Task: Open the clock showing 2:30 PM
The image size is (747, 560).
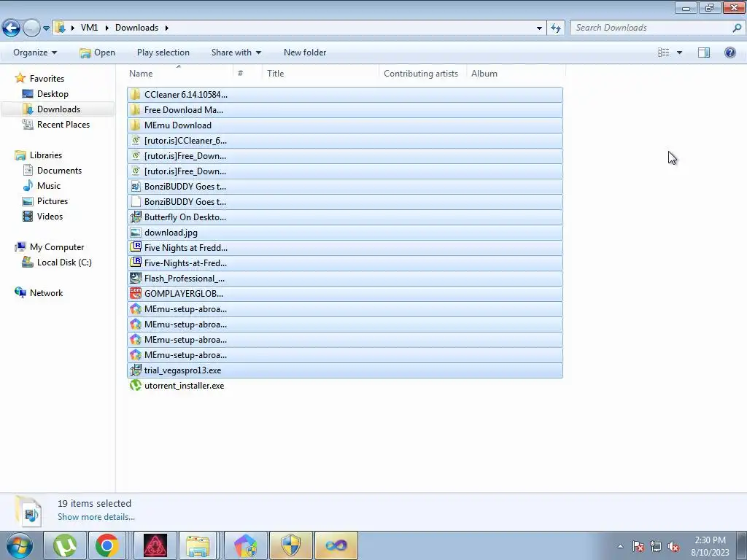Action: point(710,546)
